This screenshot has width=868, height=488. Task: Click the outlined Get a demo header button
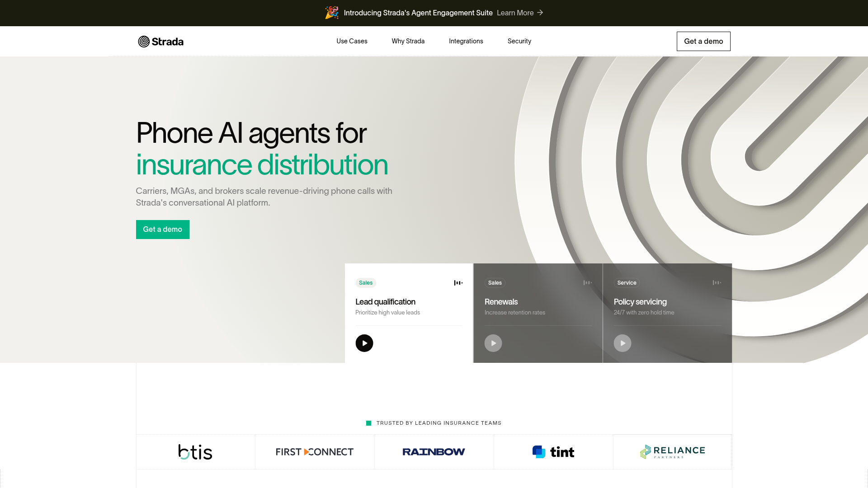(703, 41)
